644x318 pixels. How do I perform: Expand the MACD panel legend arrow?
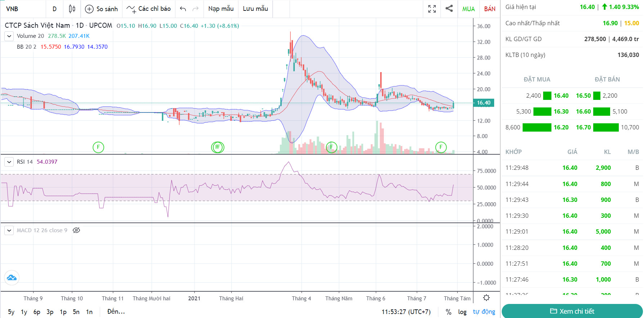(9, 230)
